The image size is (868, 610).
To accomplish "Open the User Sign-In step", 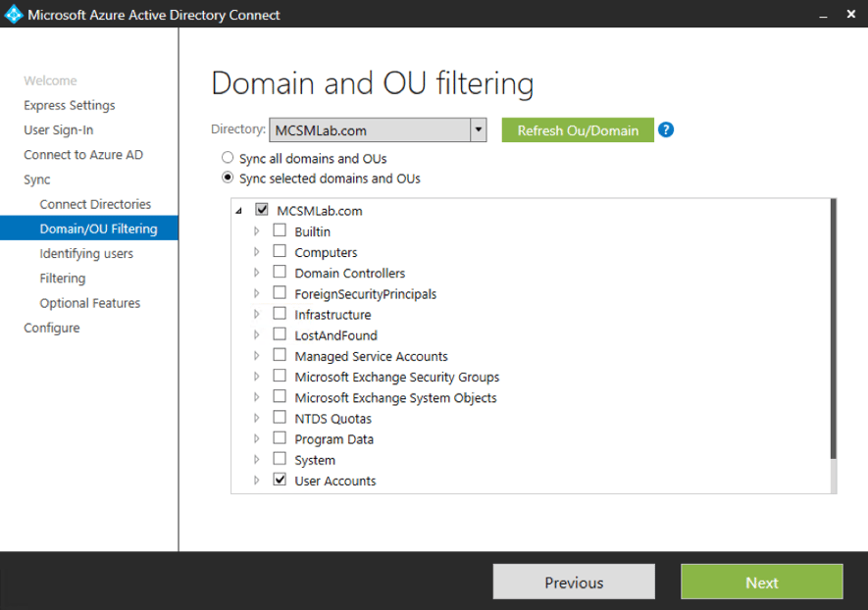I will (59, 130).
